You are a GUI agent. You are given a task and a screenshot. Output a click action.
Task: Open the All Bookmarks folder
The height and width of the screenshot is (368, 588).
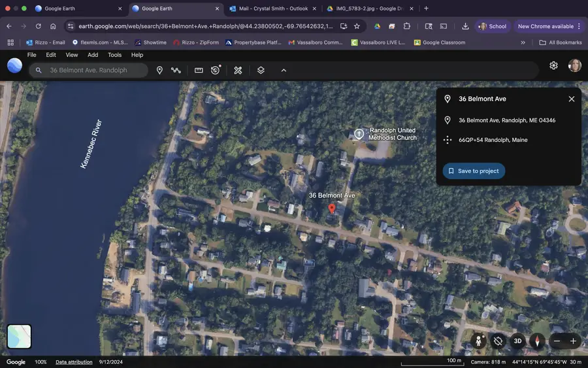point(561,42)
